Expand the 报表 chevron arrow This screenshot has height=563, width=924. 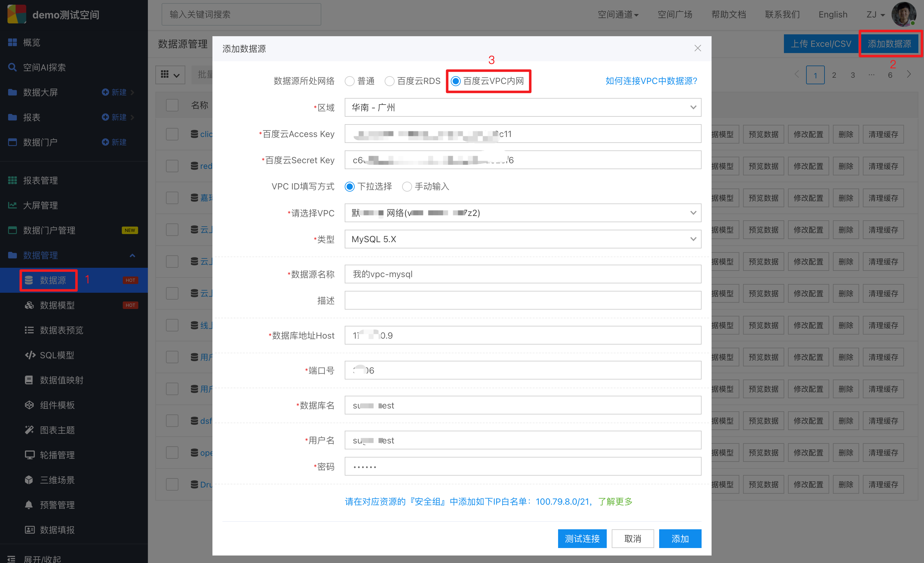(132, 117)
